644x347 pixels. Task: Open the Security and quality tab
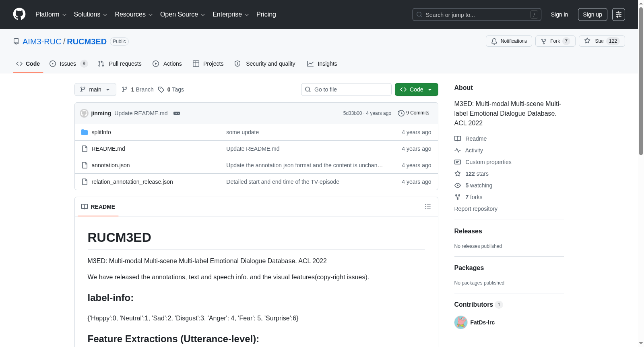pyautogui.click(x=265, y=64)
